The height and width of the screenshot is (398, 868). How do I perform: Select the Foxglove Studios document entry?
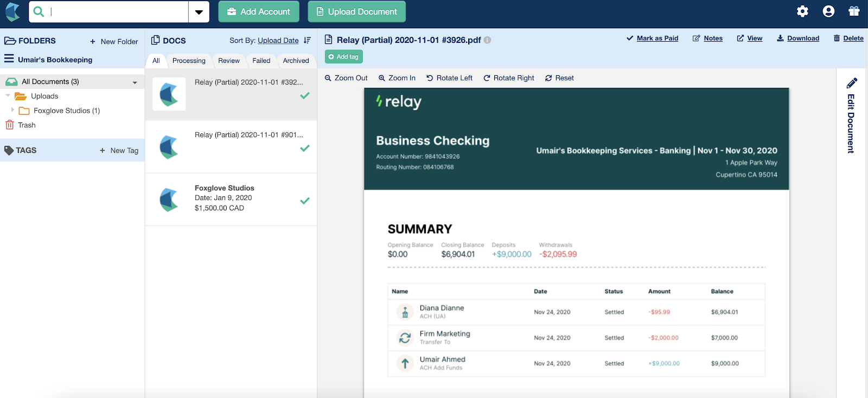coord(231,200)
